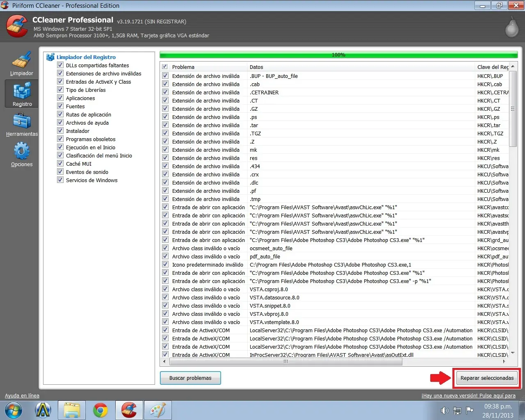
Task: Toggle the select-all checkbox in results header
Action: click(165, 67)
